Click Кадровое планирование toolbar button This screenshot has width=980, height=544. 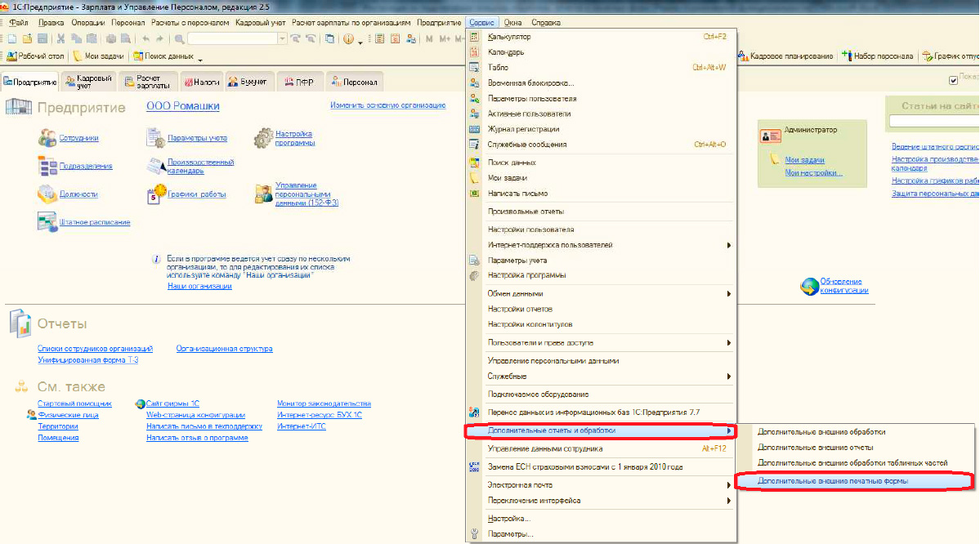pos(785,56)
